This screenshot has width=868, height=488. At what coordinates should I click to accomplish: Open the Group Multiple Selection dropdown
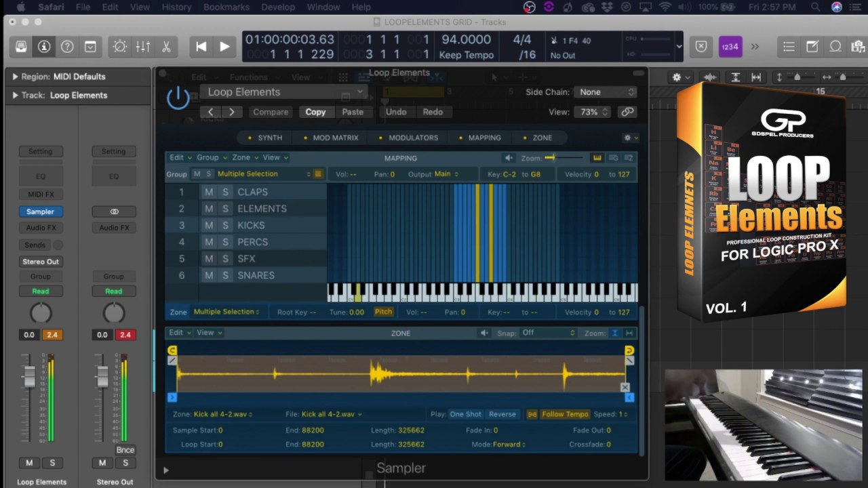[264, 174]
